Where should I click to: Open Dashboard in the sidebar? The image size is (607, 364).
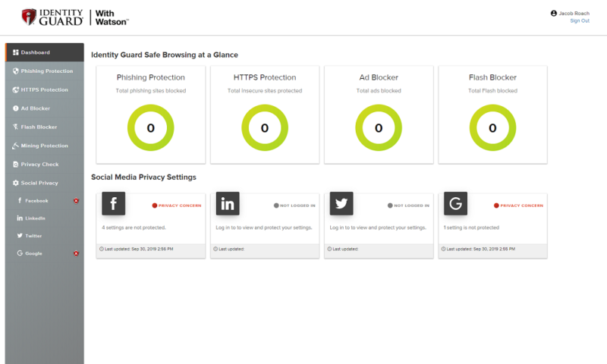point(35,52)
